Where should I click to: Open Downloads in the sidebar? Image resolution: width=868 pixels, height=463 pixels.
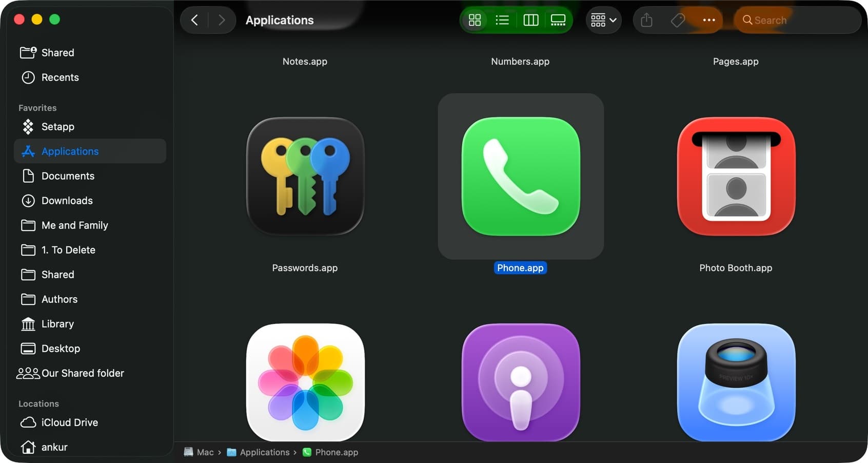pos(67,201)
